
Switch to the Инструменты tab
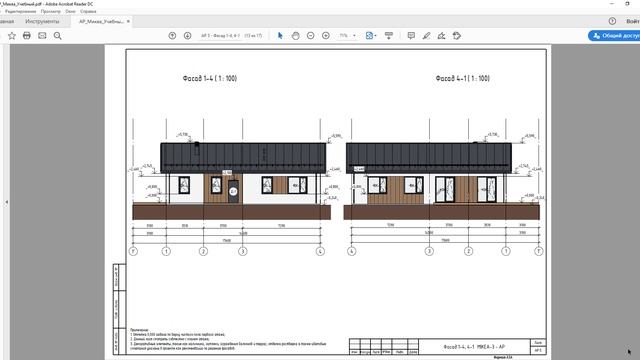pos(42,21)
